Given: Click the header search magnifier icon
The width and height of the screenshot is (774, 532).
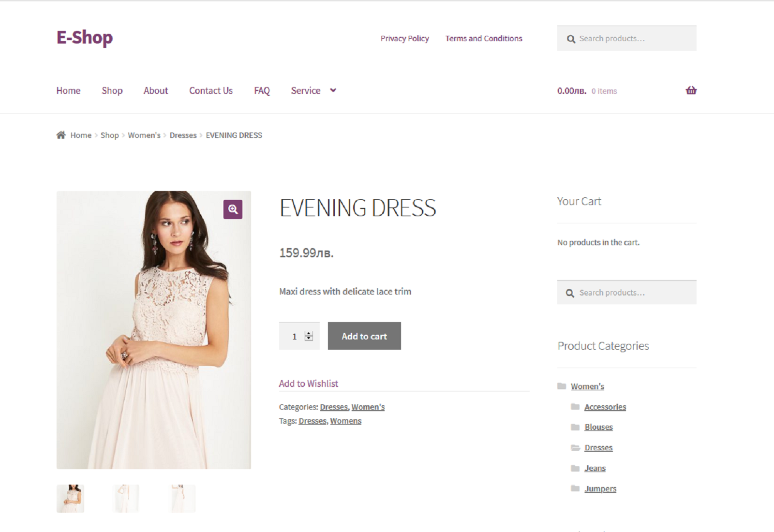Looking at the screenshot, I should click(571, 39).
